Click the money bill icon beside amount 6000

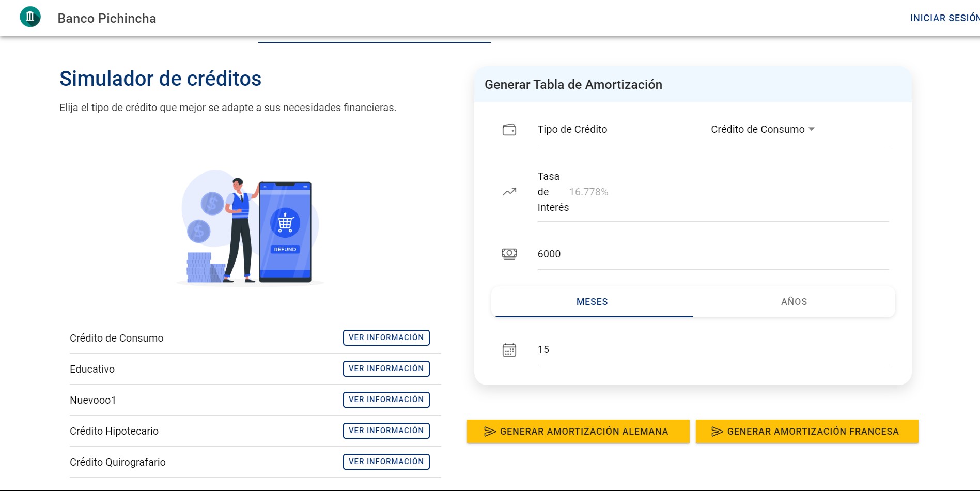click(509, 254)
